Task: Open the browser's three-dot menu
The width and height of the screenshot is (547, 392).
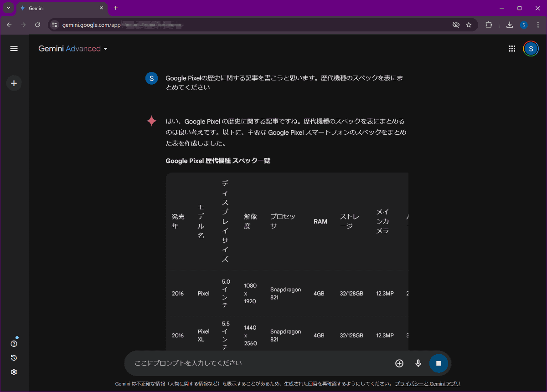Action: [538, 25]
